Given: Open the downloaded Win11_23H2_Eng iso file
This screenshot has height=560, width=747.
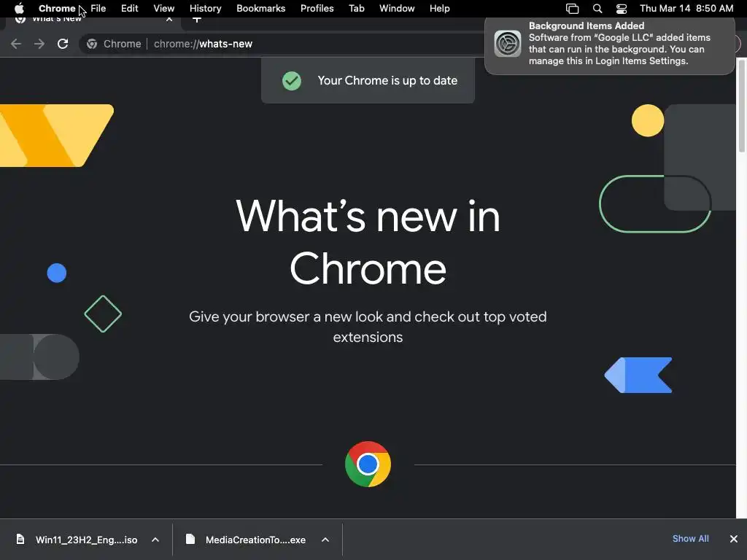Looking at the screenshot, I should pyautogui.click(x=86, y=540).
